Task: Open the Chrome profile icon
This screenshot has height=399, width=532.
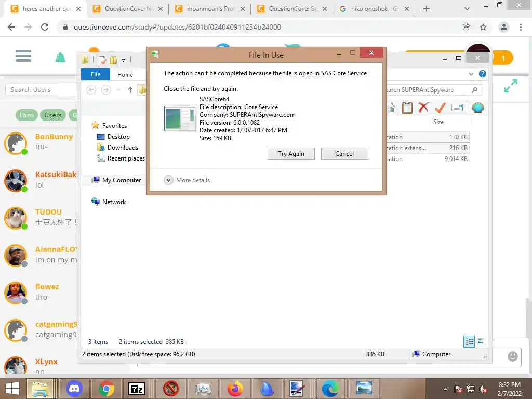Action: (x=504, y=27)
